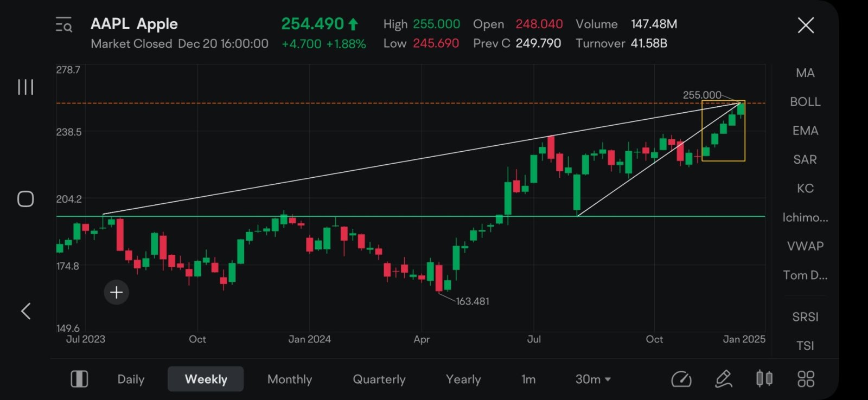Enable the VWAP indicator
Viewport: 868px width, 400px height.
point(805,246)
